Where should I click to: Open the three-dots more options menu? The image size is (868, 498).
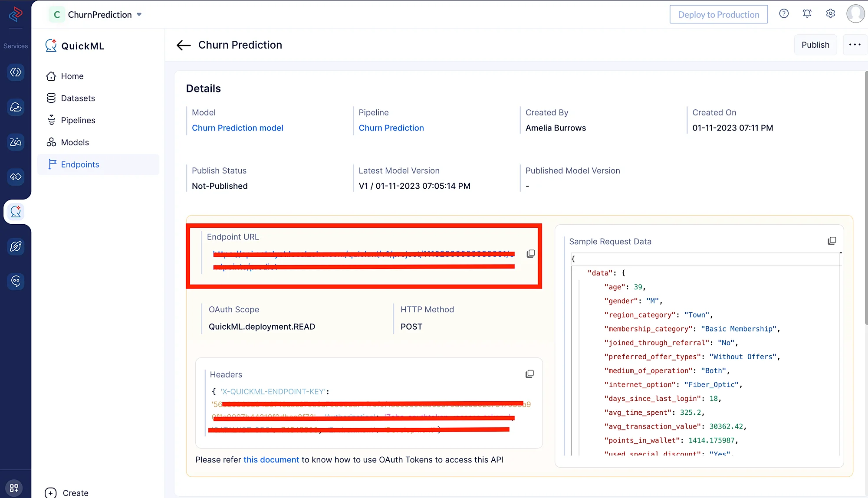[x=855, y=45]
